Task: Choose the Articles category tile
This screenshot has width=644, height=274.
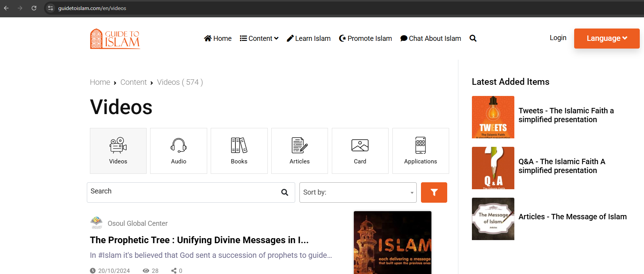Action: tap(299, 151)
